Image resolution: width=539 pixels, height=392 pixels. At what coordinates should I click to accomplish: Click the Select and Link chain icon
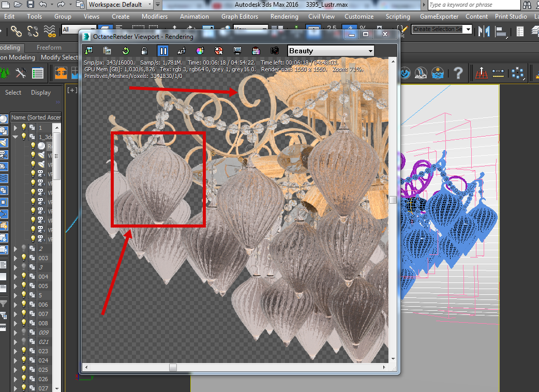(x=16, y=31)
